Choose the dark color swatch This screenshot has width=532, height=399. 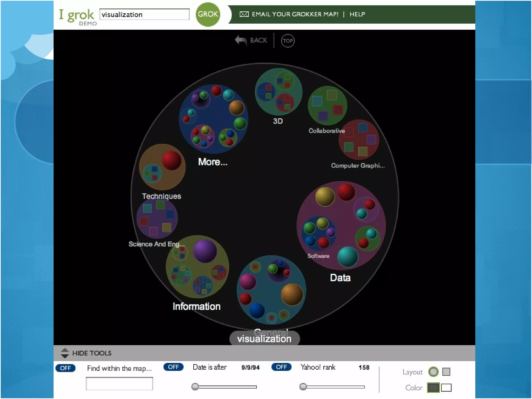(433, 388)
